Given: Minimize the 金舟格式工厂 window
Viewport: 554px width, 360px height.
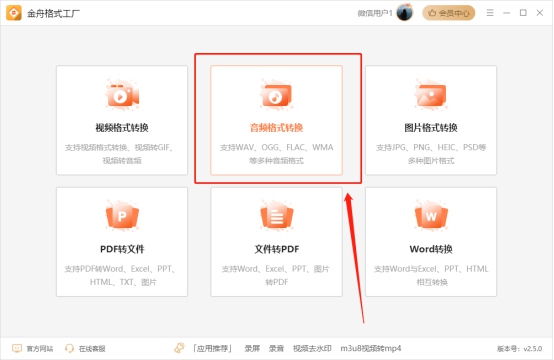Looking at the screenshot, I should click(506, 13).
